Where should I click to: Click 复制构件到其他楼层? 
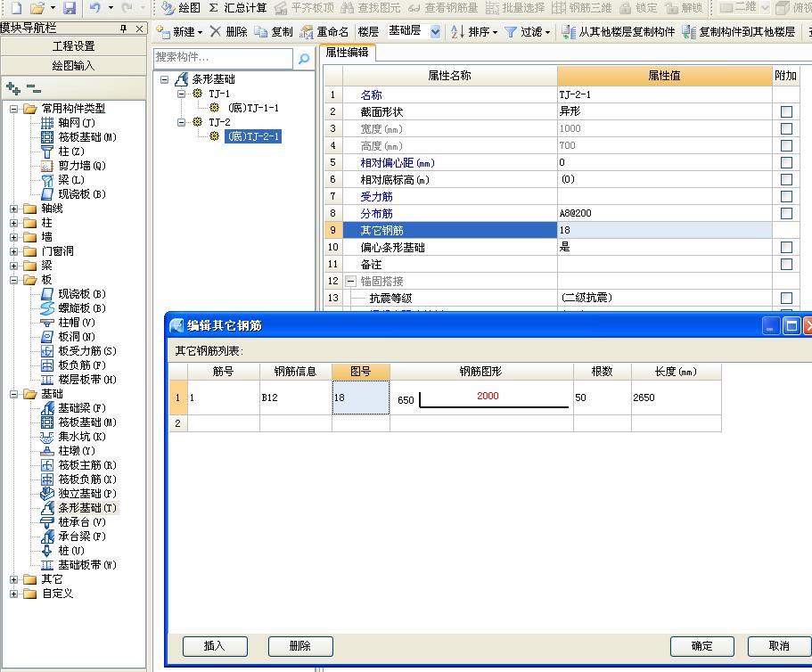738,31
